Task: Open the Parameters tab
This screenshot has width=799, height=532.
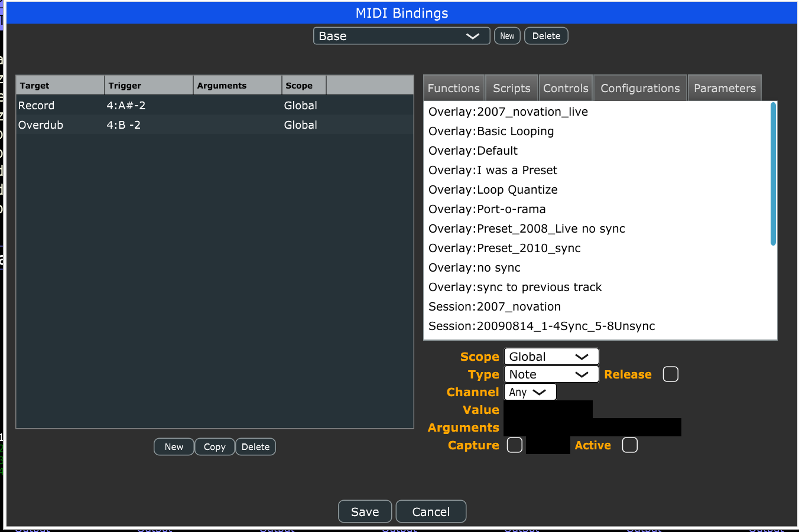Action: [724, 87]
